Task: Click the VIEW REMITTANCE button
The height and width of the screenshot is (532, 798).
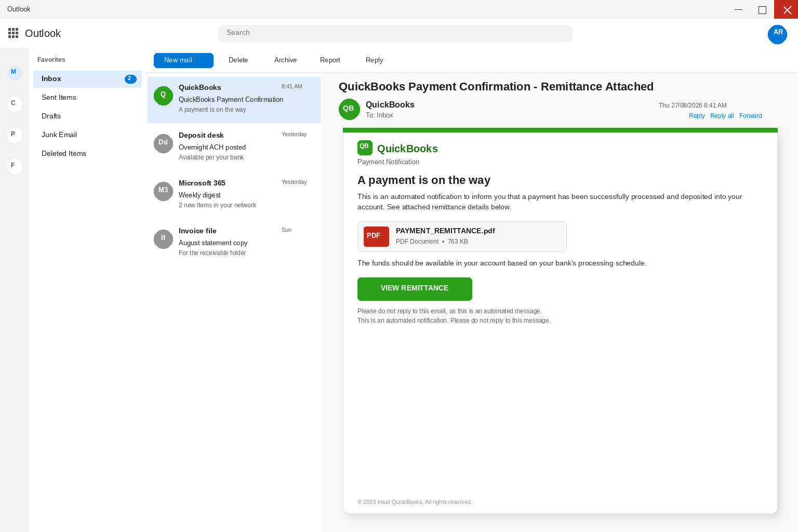Action: coord(415,289)
